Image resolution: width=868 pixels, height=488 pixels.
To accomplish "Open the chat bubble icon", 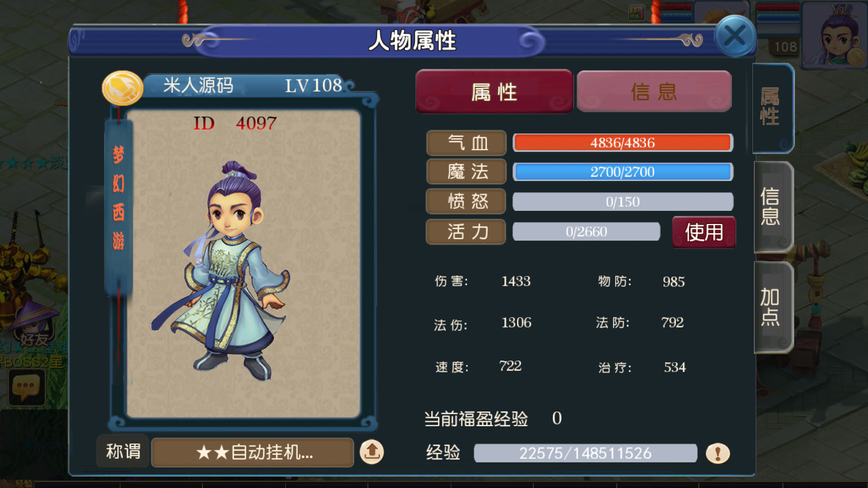I will (x=26, y=388).
